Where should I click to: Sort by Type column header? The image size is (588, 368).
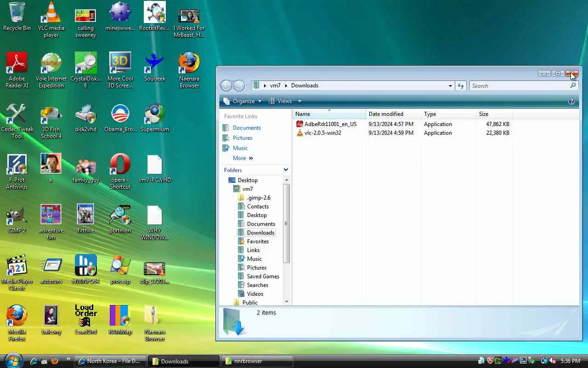pos(448,114)
